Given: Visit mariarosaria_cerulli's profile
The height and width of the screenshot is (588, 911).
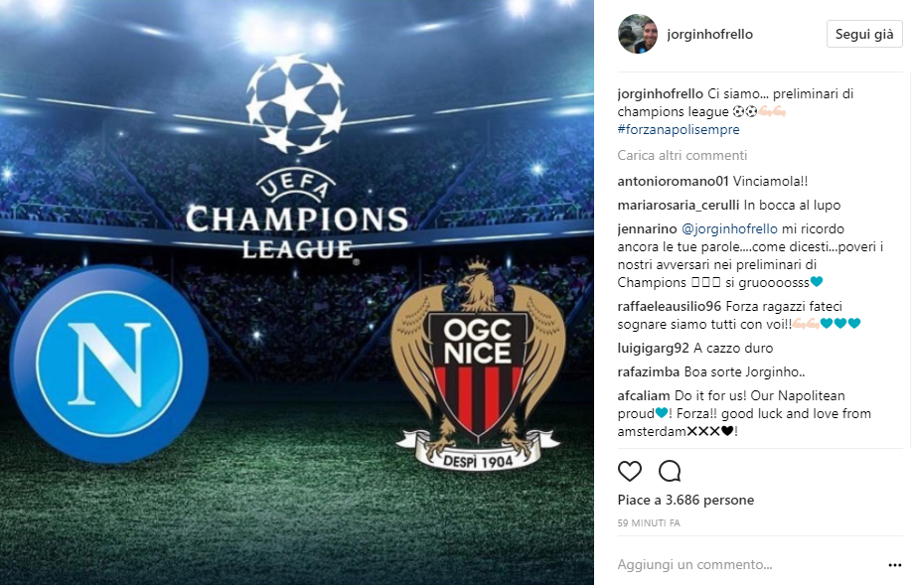Looking at the screenshot, I should pos(678,205).
